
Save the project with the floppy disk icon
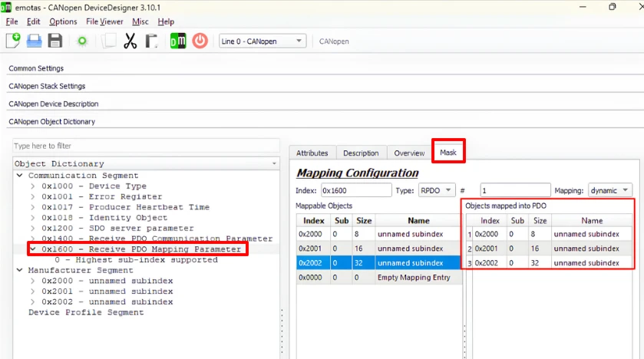(x=55, y=41)
